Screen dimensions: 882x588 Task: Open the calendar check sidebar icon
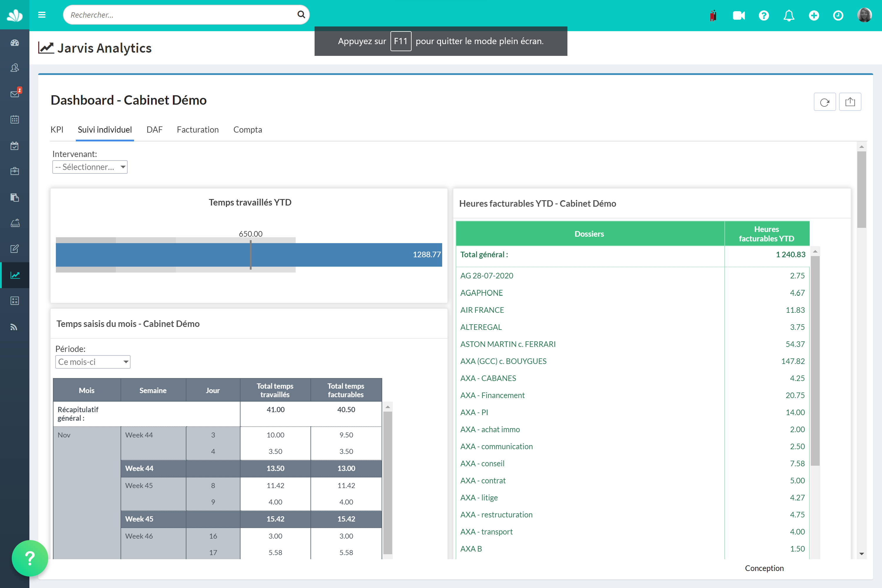click(15, 146)
